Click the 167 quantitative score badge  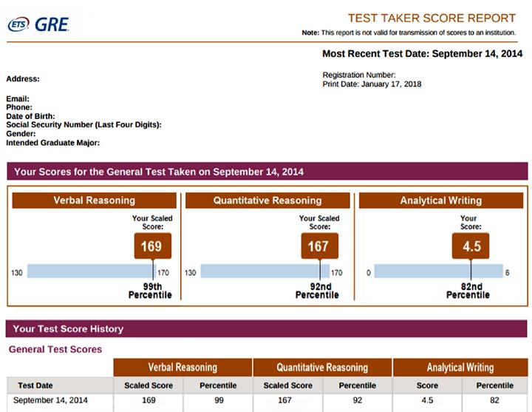click(319, 246)
